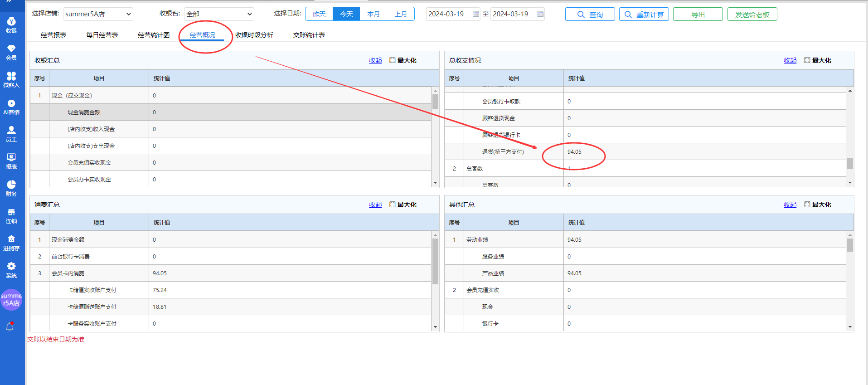Open the 系统 settings sidebar icon
The height and width of the screenshot is (385, 868).
pos(11,270)
